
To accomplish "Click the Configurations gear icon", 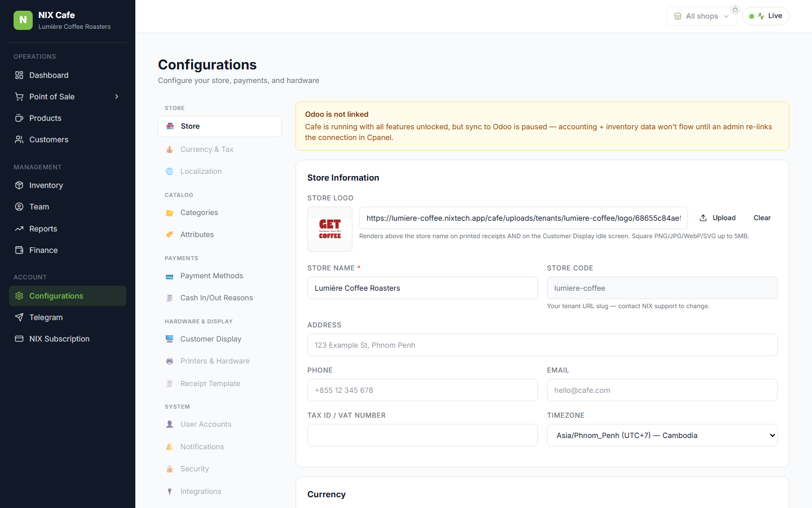I will point(19,296).
